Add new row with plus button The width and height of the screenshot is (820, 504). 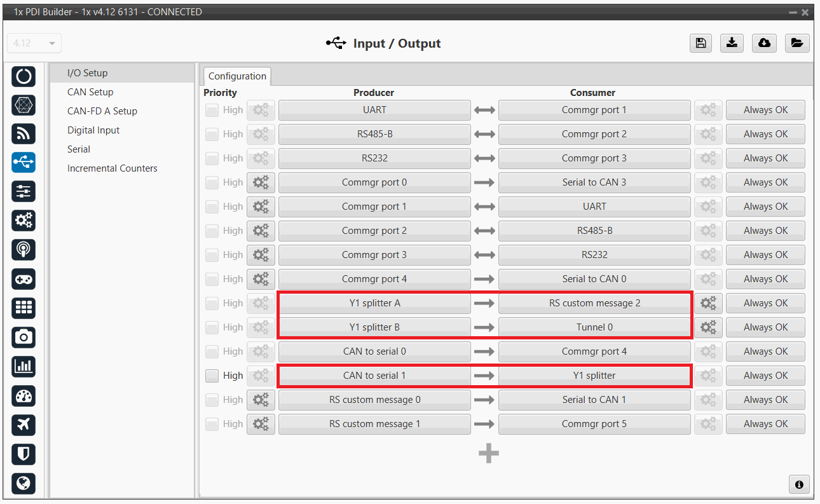(488, 453)
